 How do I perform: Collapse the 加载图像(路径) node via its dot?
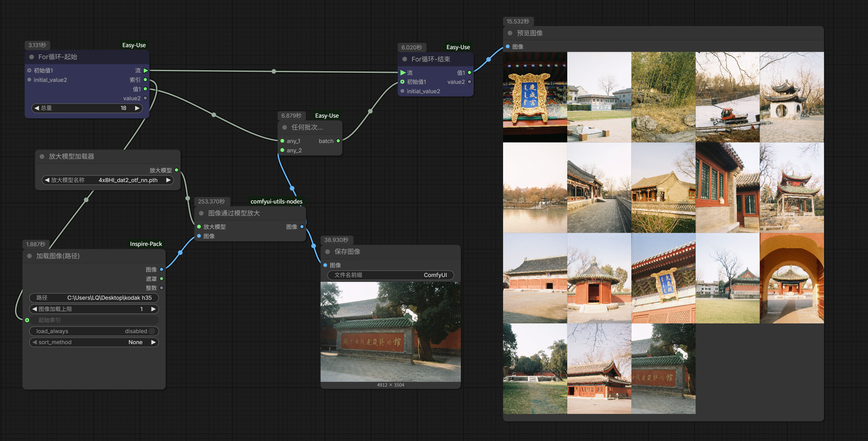[30, 256]
